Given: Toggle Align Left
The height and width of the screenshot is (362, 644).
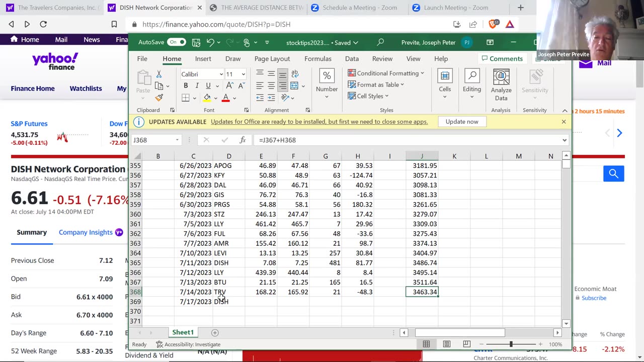Looking at the screenshot, I should click(260, 86).
